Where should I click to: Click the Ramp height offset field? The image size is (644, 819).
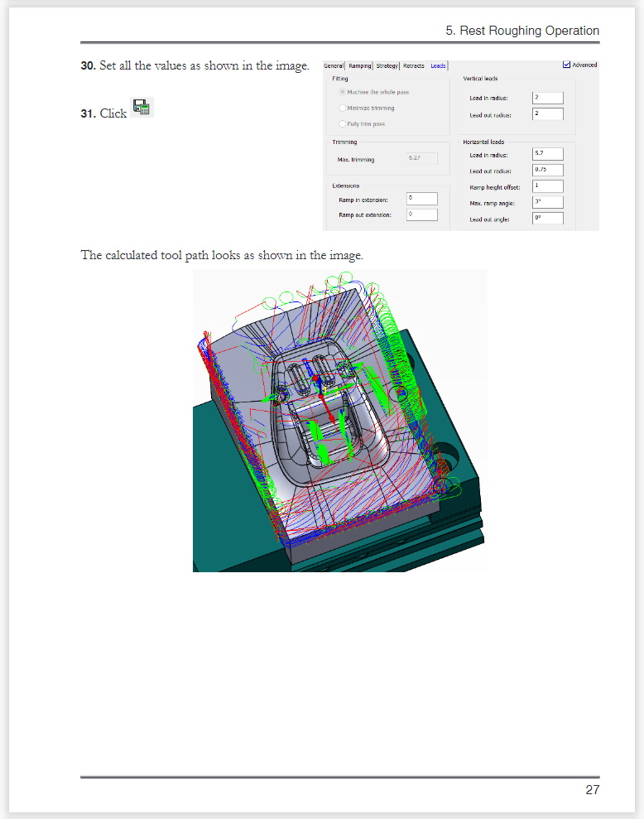[547, 186]
